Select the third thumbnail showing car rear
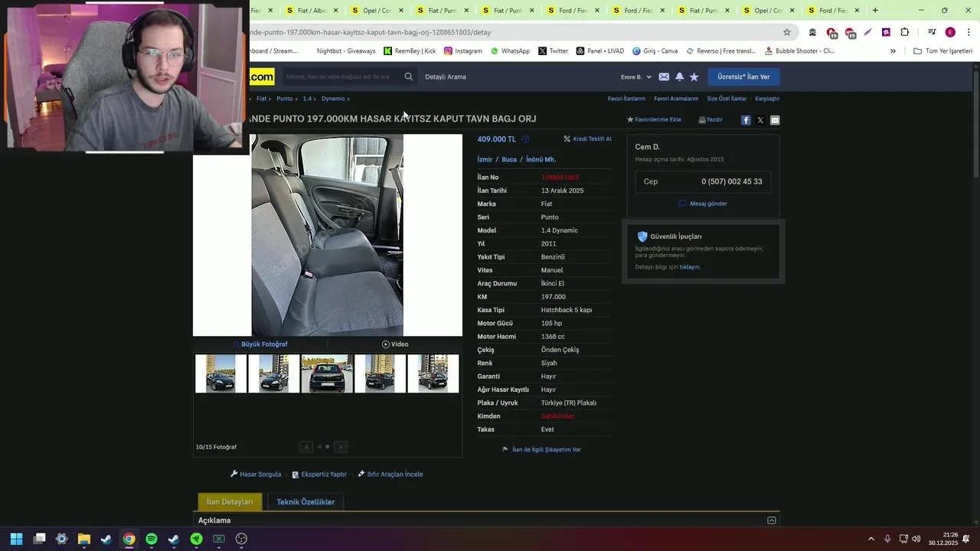The width and height of the screenshot is (980, 551). click(x=327, y=373)
